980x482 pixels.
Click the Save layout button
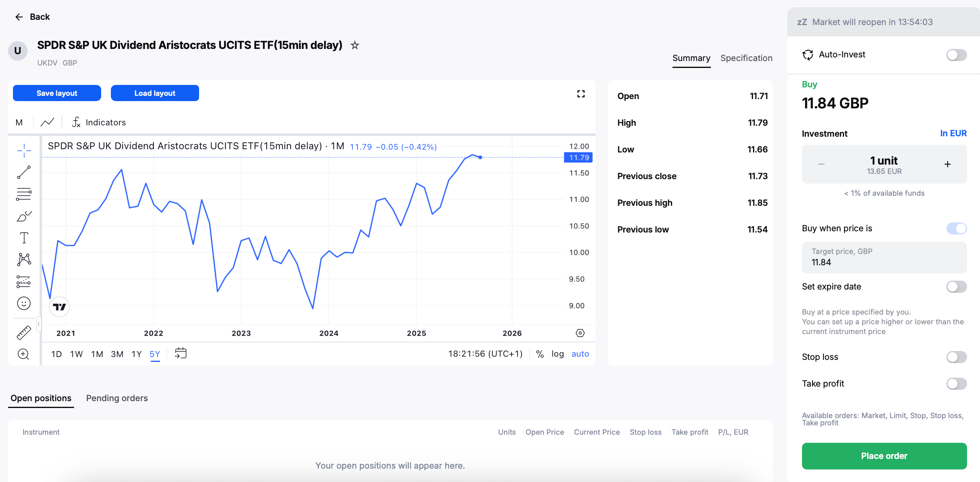pos(57,93)
